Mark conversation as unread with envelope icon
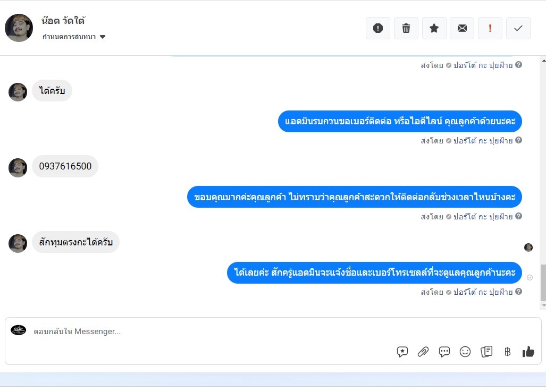This screenshot has height=392, width=546. coord(462,28)
